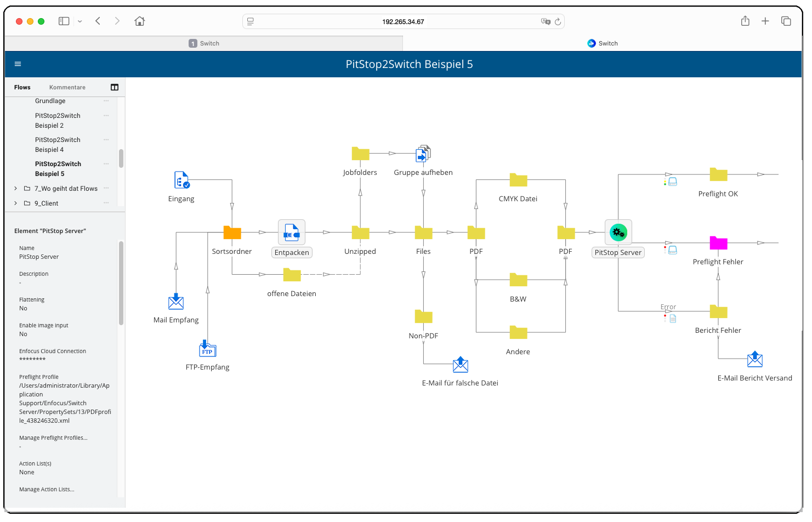Image resolution: width=812 pixels, height=522 pixels.
Task: Select the FTP-Empfang element
Action: click(x=207, y=349)
